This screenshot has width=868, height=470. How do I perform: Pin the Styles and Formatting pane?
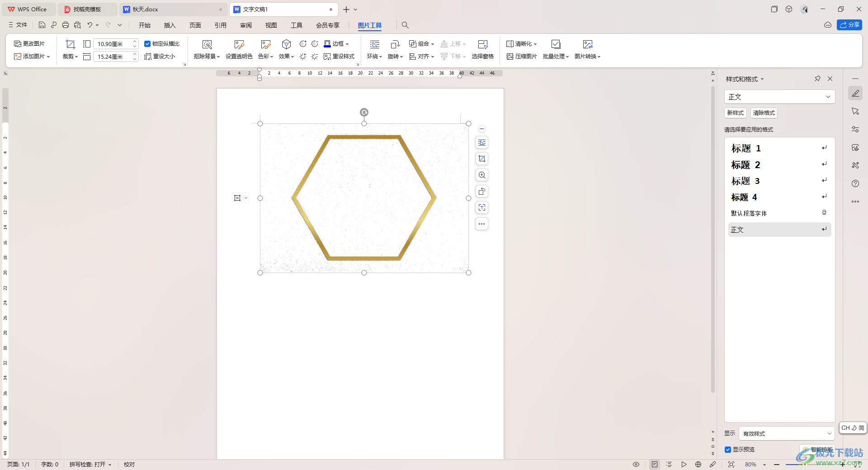point(817,79)
